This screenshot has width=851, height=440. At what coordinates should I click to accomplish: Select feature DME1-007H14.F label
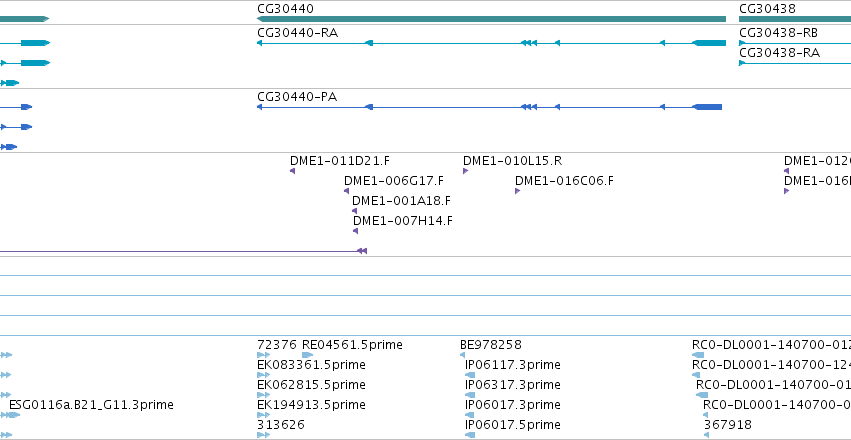[403, 221]
